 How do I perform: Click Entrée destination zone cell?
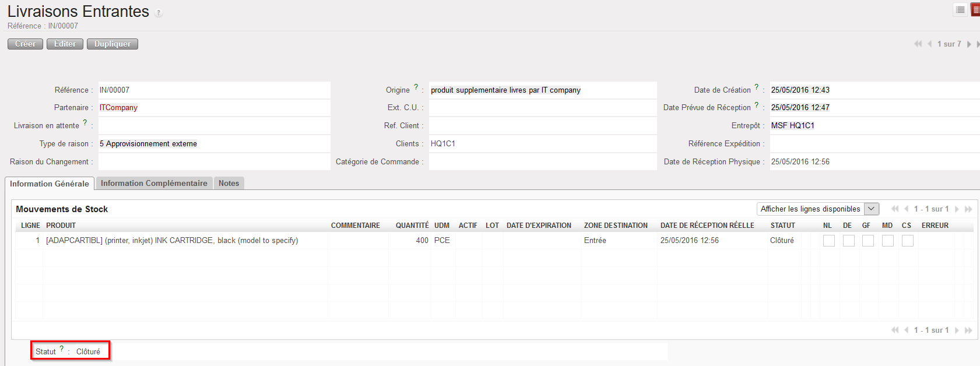point(595,241)
